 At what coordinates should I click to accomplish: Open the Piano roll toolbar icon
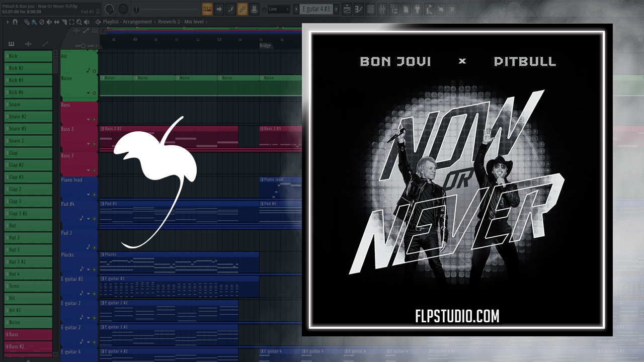click(358, 9)
